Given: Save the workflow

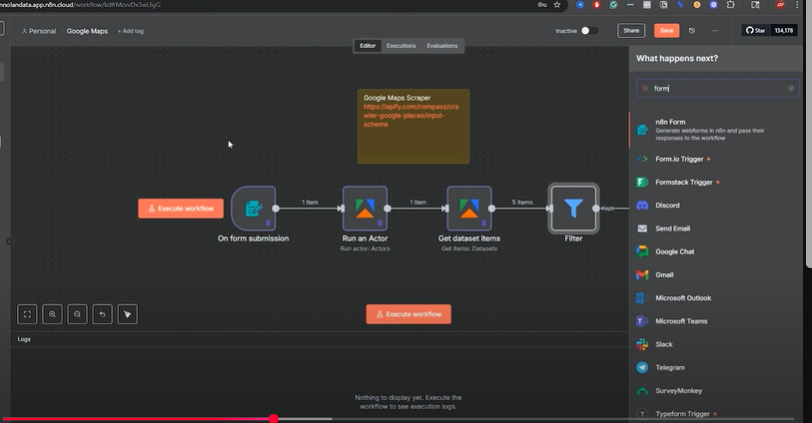Looking at the screenshot, I should (666, 31).
